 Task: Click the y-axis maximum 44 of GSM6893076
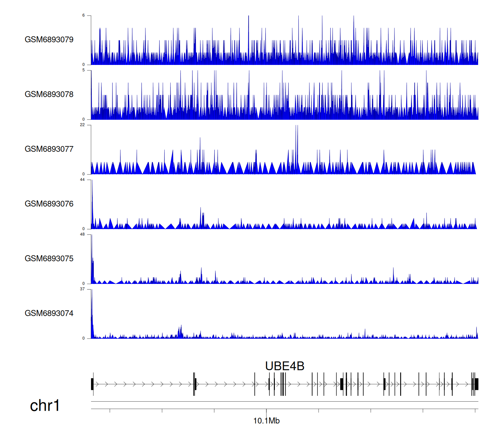[x=82, y=180]
